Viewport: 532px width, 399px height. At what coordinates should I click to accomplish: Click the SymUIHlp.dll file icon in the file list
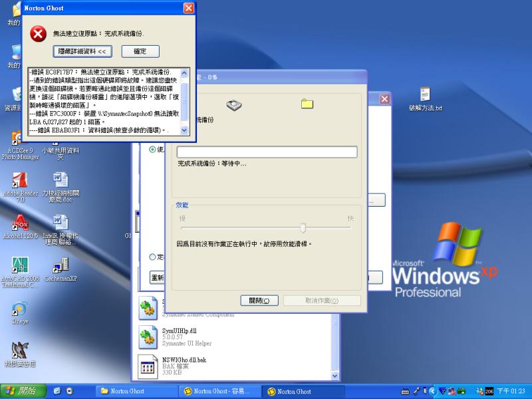(x=148, y=338)
